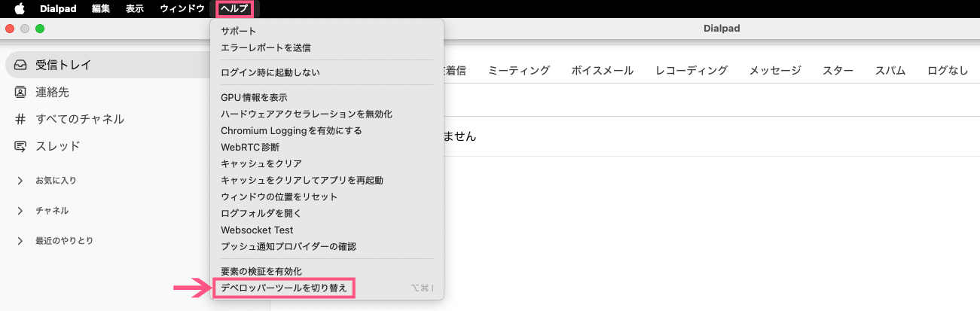This screenshot has width=980, height=311.
Task: Select キャッシュをクリアしてアプリを再起動 entry
Action: point(327,181)
